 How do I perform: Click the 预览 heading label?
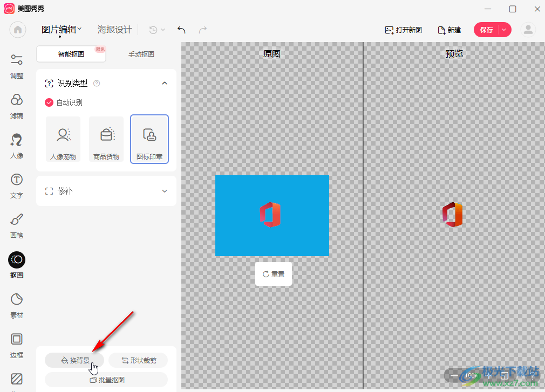(454, 54)
